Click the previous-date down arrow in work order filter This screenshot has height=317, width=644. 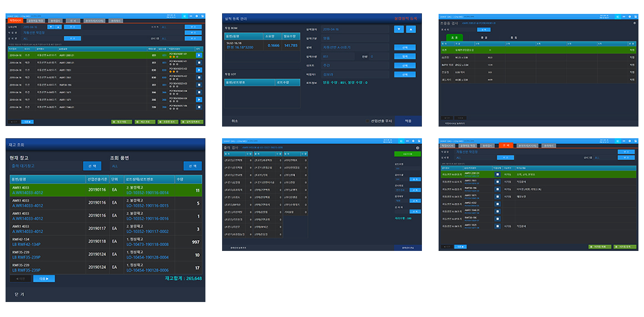tap(51, 27)
